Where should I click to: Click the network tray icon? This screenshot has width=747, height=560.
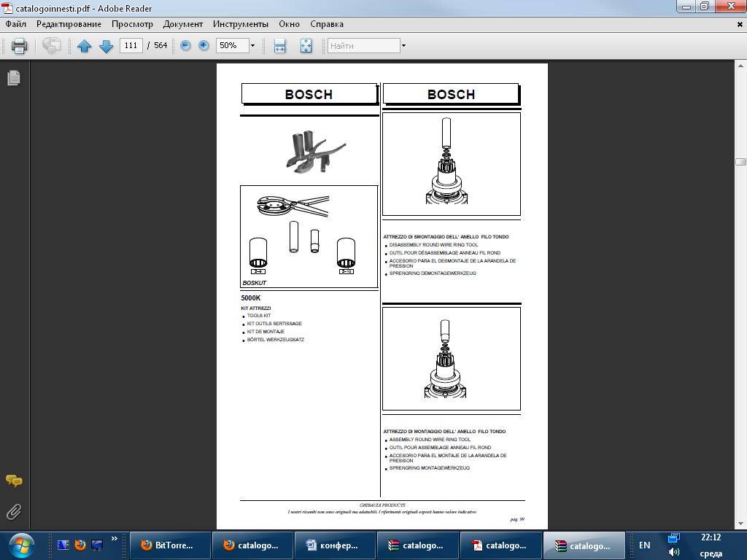click(673, 538)
